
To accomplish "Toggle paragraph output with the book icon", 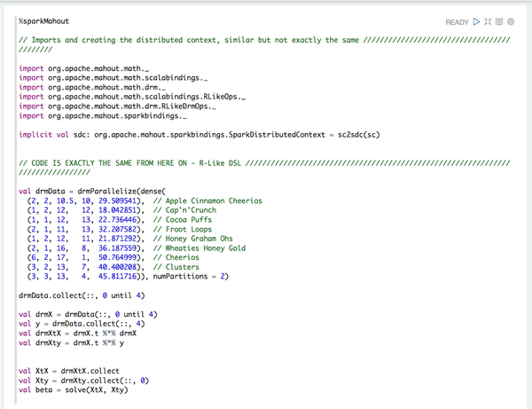I will coord(498,21).
